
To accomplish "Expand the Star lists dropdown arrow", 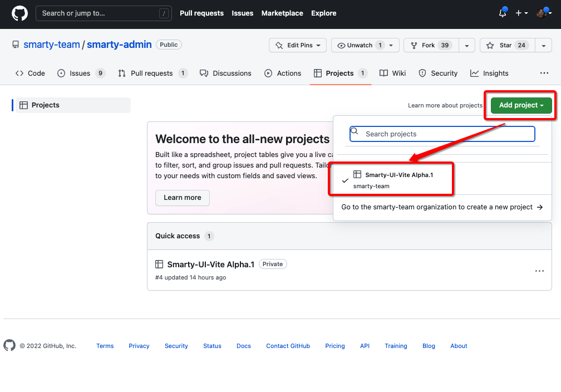I will pyautogui.click(x=543, y=45).
